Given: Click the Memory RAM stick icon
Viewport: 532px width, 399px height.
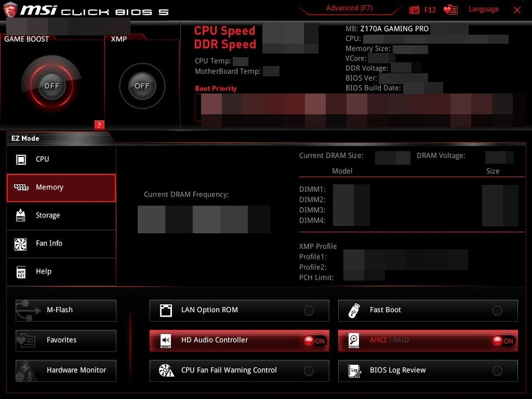Looking at the screenshot, I should [x=21, y=187].
